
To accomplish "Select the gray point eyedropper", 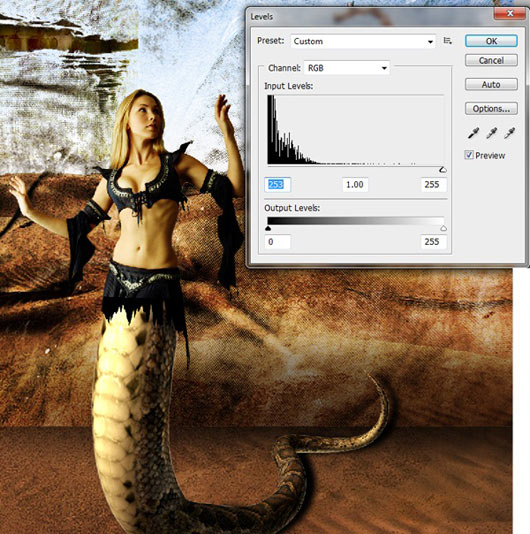I will 491,133.
